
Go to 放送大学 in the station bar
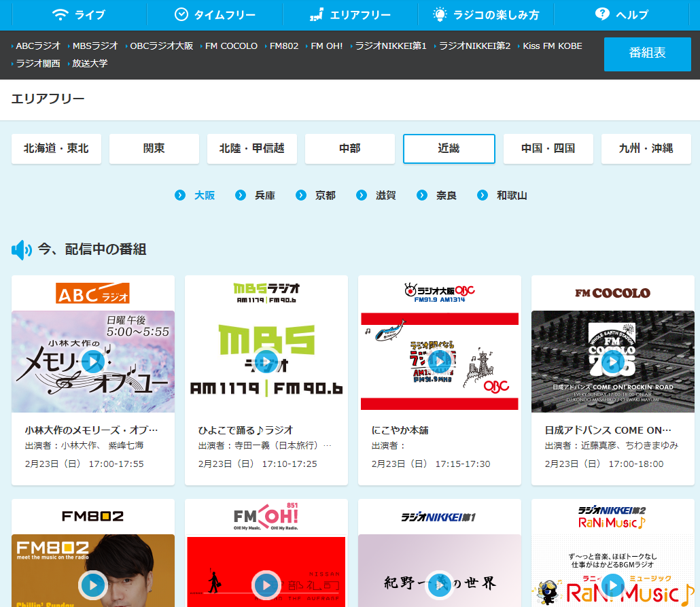pyautogui.click(x=90, y=63)
